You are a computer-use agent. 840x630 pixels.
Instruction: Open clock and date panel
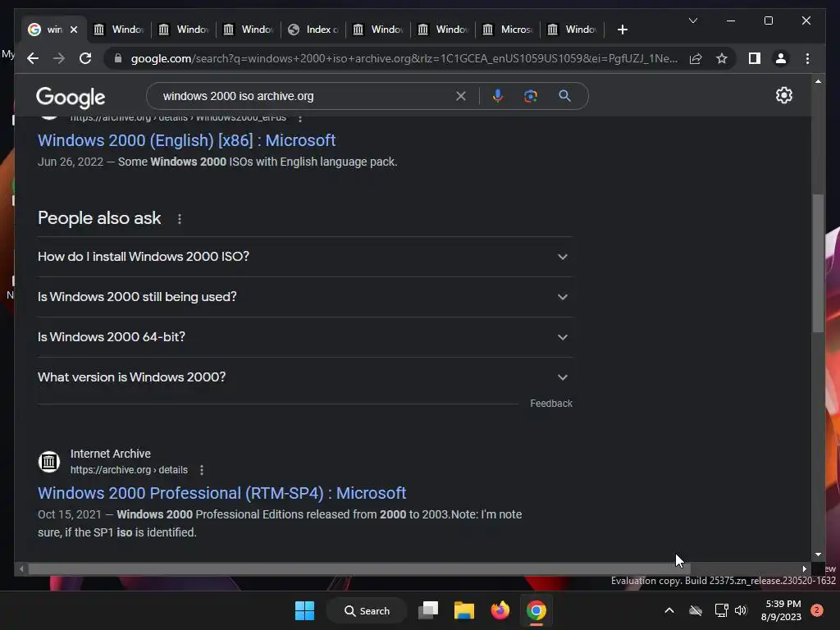[782, 610]
